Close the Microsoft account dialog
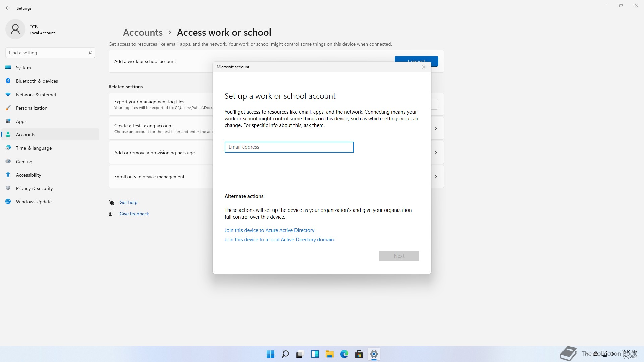The image size is (644, 362). click(x=424, y=67)
